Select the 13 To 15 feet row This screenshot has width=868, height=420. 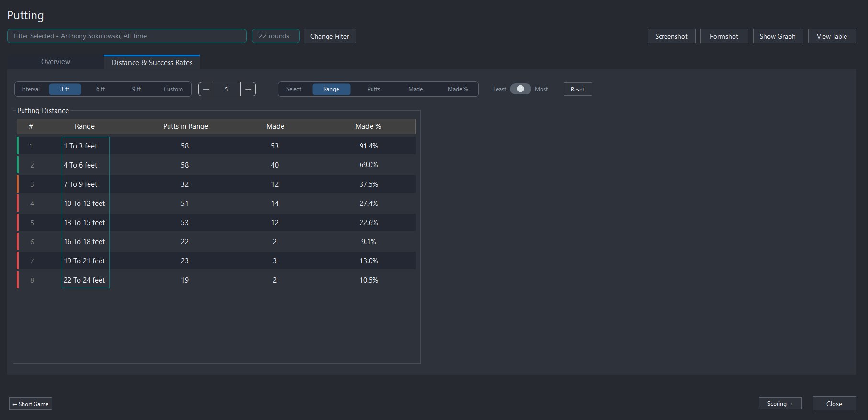tap(216, 222)
